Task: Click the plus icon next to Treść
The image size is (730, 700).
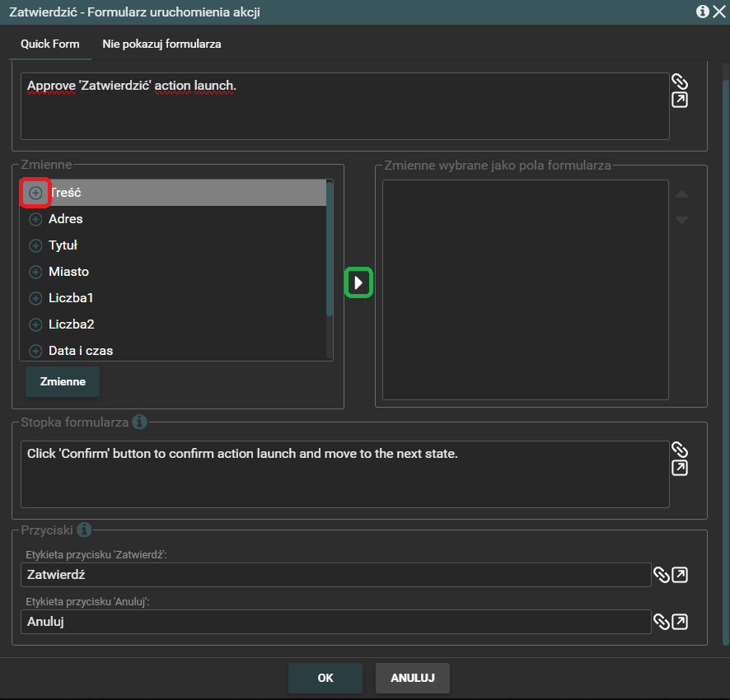Action: tap(35, 193)
